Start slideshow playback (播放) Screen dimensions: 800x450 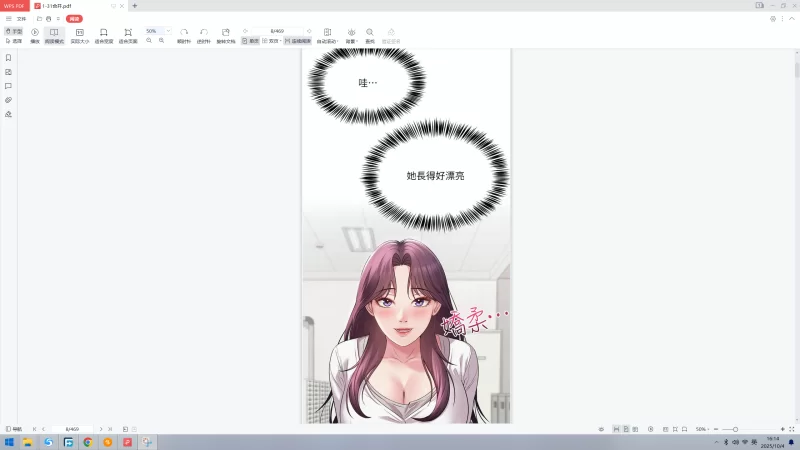tap(35, 36)
